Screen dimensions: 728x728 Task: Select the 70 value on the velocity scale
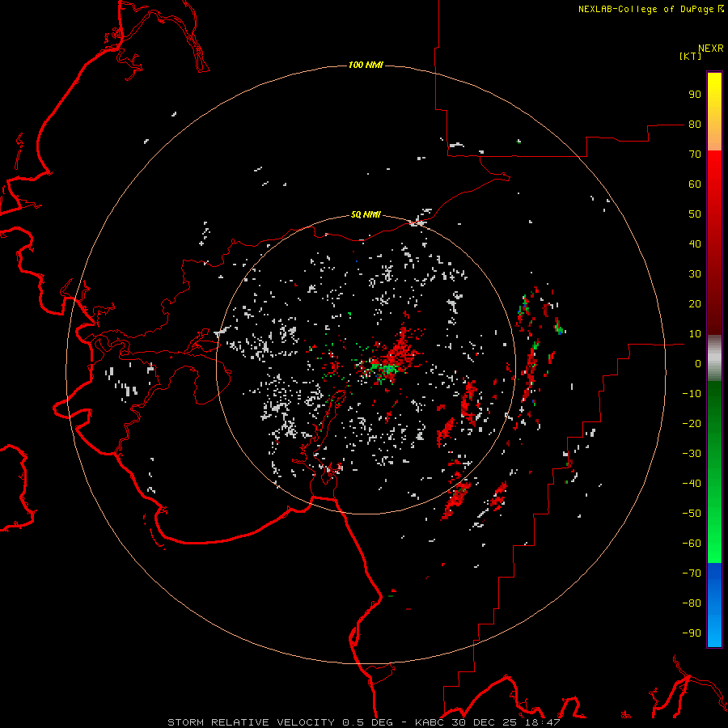[695, 154]
